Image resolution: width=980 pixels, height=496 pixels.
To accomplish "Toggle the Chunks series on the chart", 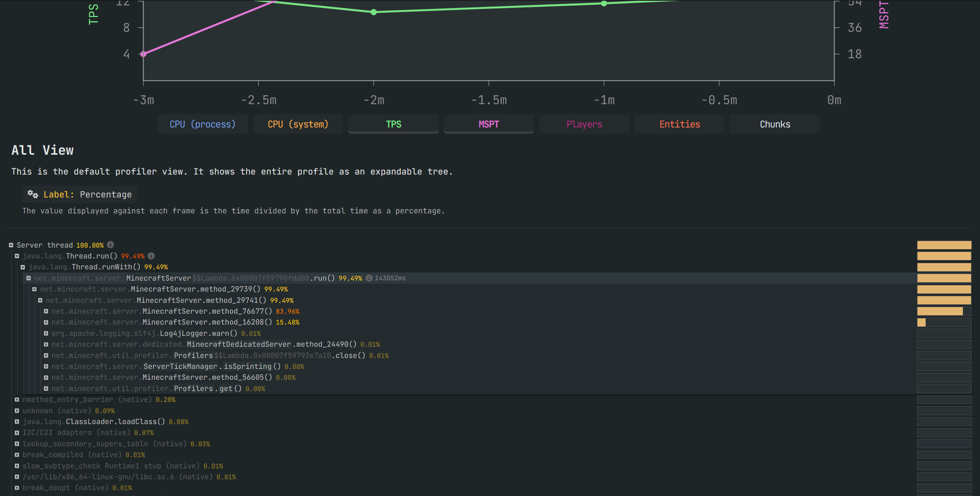I will click(775, 124).
